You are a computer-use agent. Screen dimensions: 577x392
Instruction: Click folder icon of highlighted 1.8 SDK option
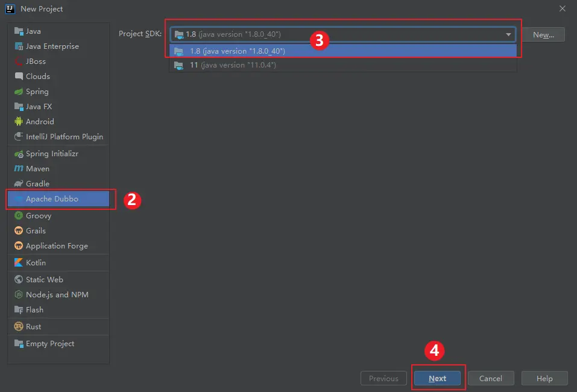click(x=179, y=51)
